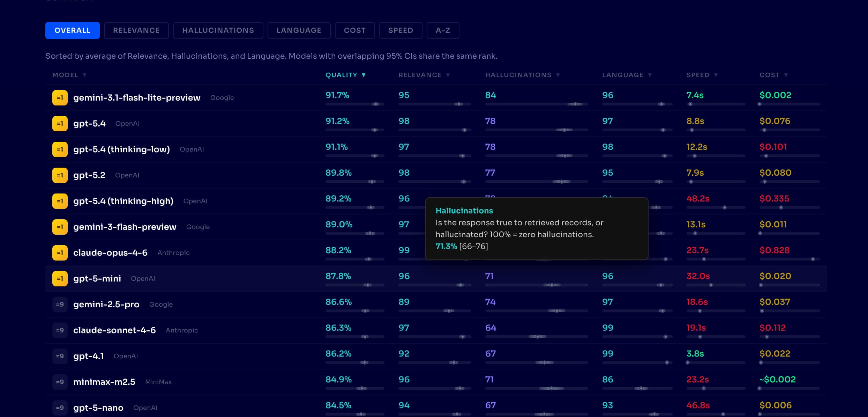Switch to the RELEVANCE sorting tab
This screenshot has width=868, height=417.
(136, 30)
